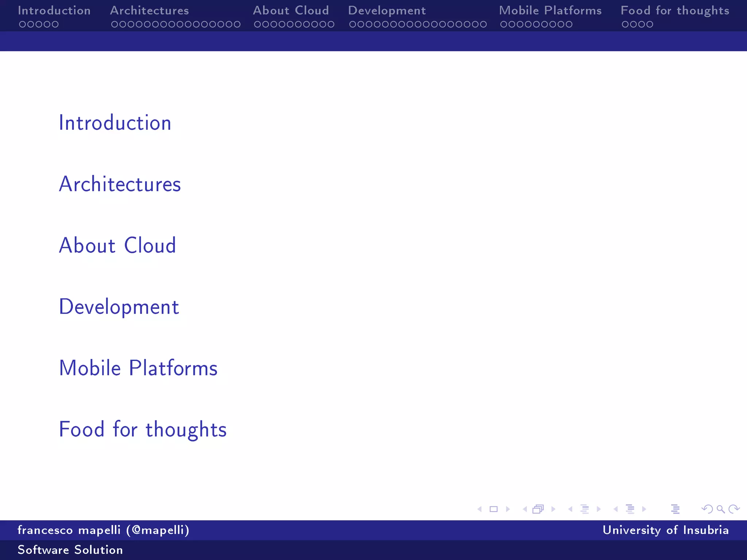Go to next section arrow
The width and height of the screenshot is (747, 560).
644,509
